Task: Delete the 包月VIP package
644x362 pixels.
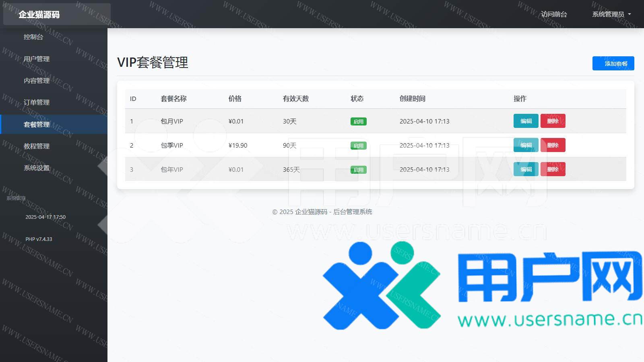Action: [553, 121]
